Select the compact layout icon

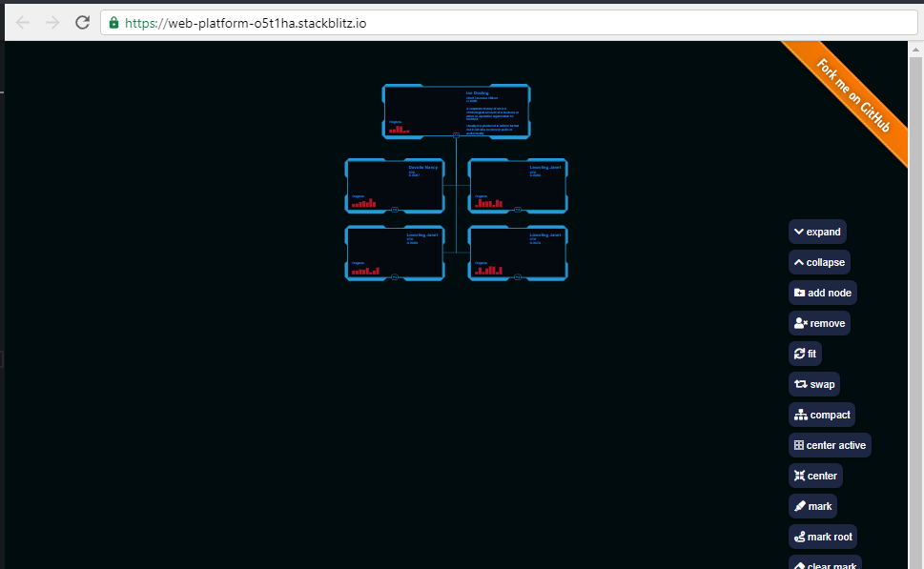tap(800, 415)
